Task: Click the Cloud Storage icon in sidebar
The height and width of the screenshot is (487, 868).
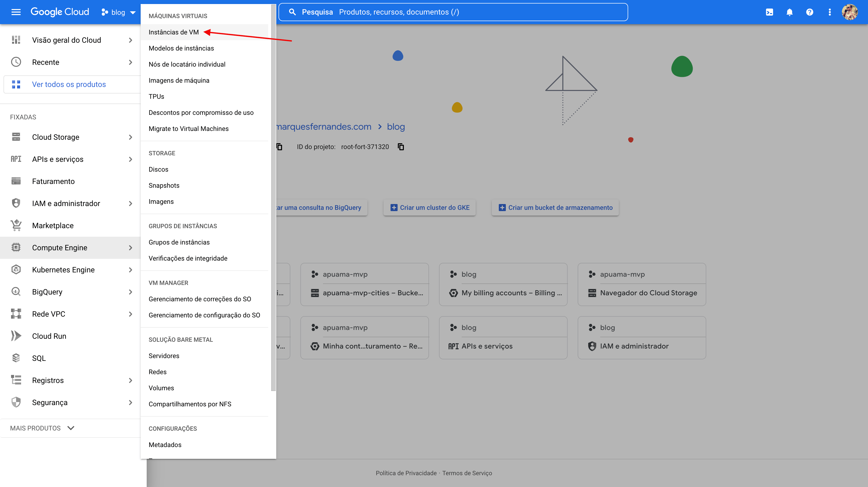Action: click(16, 137)
